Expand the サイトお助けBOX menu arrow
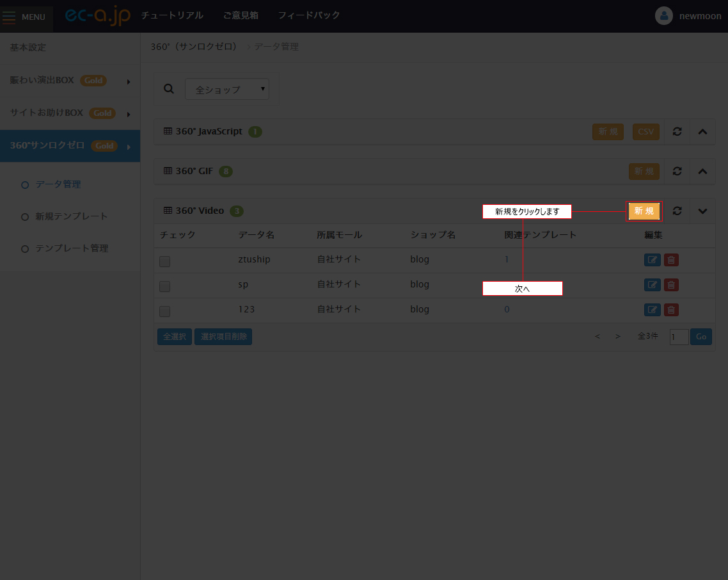728x580 pixels. pyautogui.click(x=129, y=115)
